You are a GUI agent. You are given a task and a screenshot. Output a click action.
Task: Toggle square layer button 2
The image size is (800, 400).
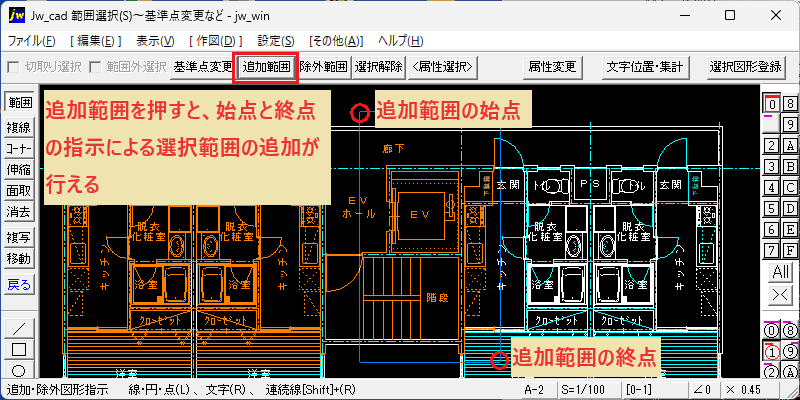(x=771, y=146)
